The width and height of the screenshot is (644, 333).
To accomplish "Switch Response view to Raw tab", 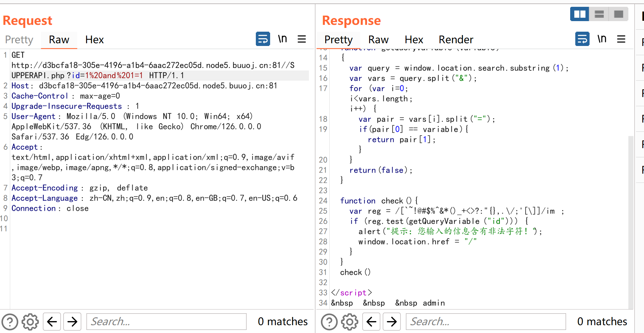I will [x=378, y=40].
